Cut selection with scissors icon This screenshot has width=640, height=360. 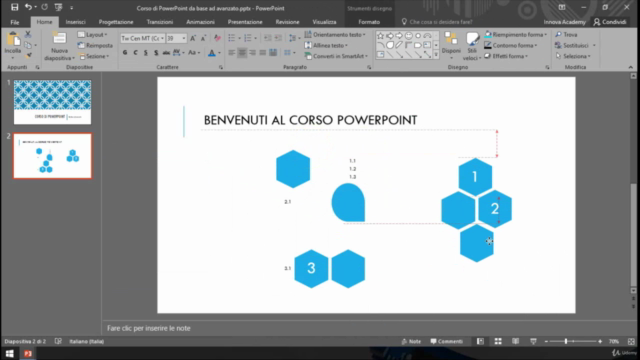28,35
